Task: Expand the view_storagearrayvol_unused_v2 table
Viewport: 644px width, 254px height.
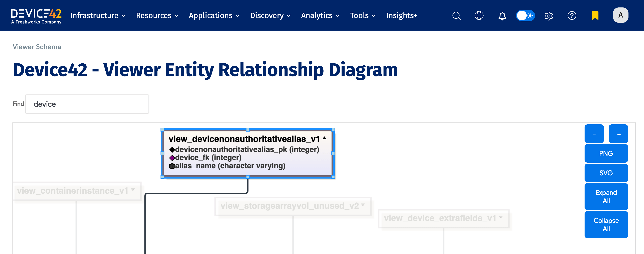Action: point(363,205)
